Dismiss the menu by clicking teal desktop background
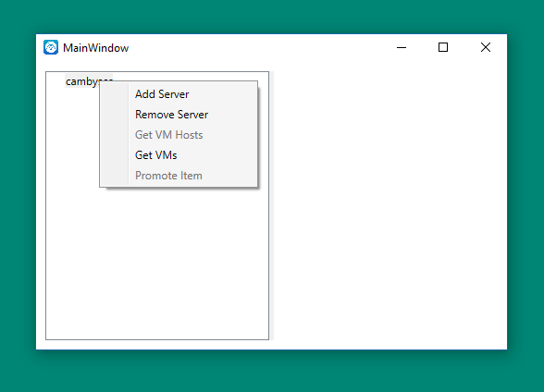The height and width of the screenshot is (392, 544). pyautogui.click(x=272, y=371)
